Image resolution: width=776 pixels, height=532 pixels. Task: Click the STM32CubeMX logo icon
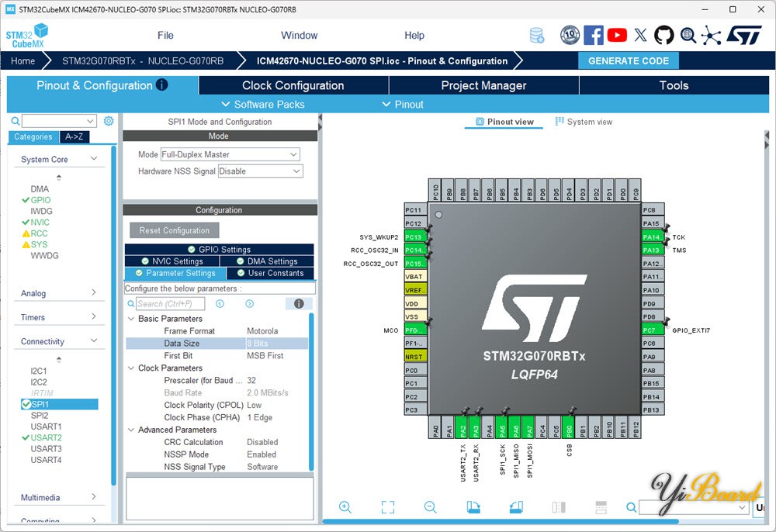(x=27, y=36)
